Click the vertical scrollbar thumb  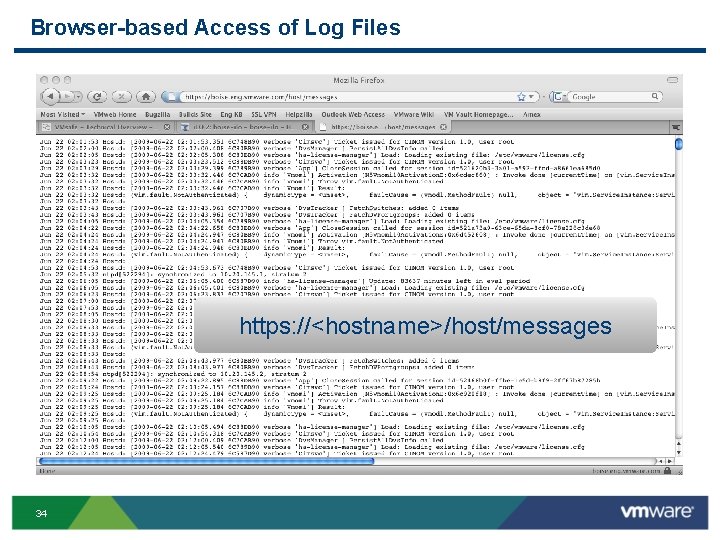pyautogui.click(x=679, y=144)
